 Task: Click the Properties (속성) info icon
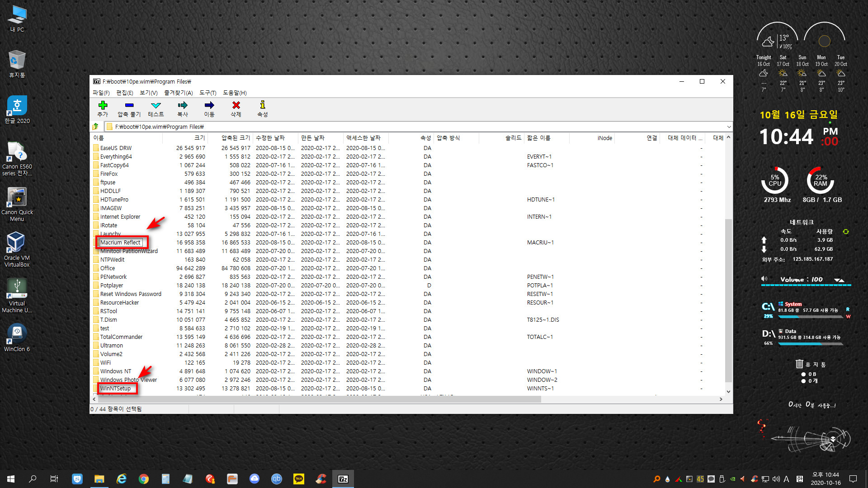click(x=263, y=108)
